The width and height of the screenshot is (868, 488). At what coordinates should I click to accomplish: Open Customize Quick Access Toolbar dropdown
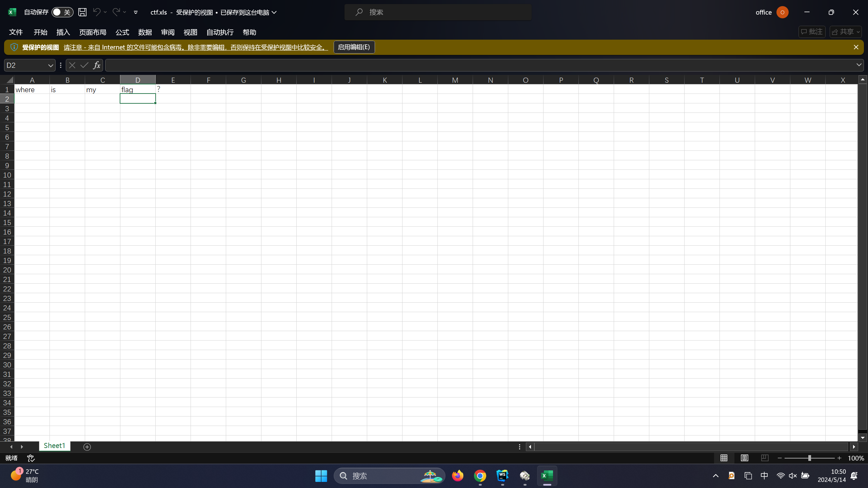pos(136,12)
